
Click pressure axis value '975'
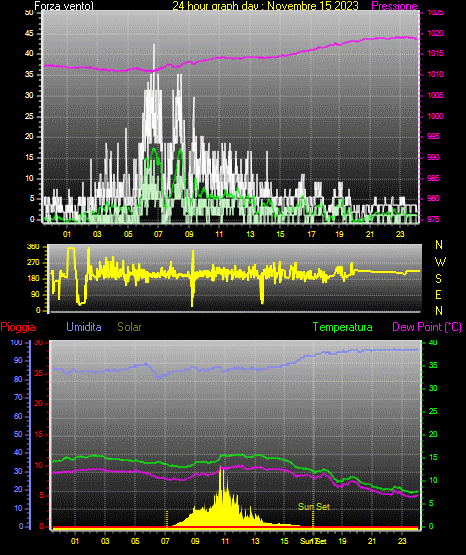point(433,219)
